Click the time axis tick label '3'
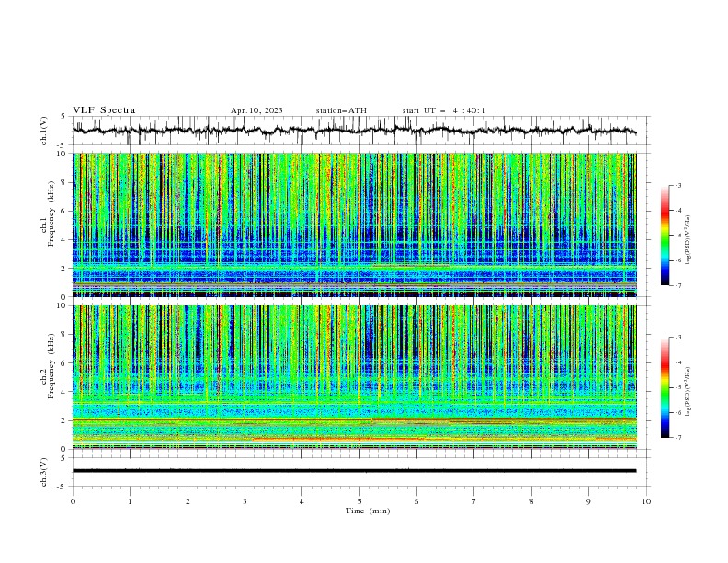The width and height of the screenshot is (728, 563). click(x=245, y=501)
